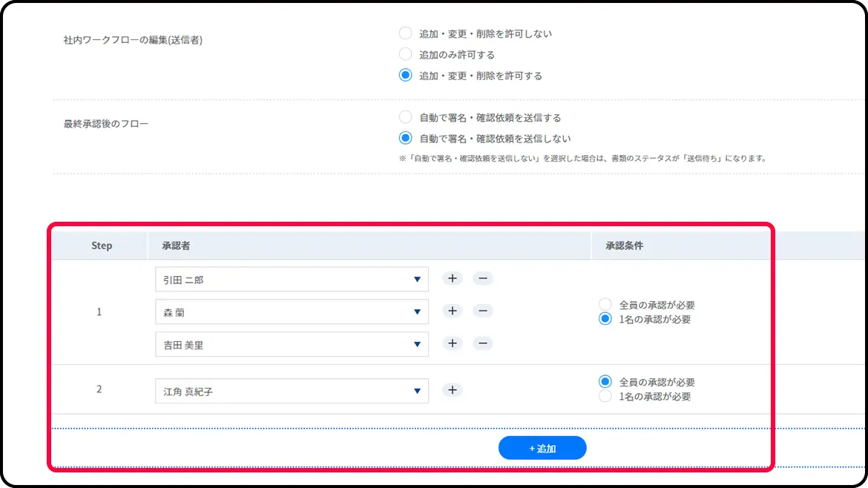Click minus icon beside 引田 二郎 approver
The image size is (868, 488).
482,279
